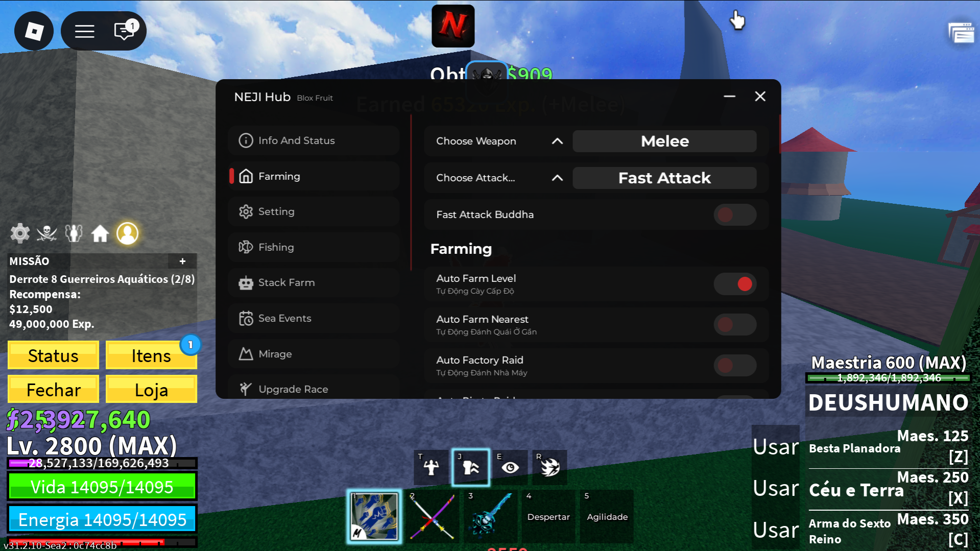The width and height of the screenshot is (980, 551).
Task: Open the leaderboard panel icon at top right
Action: pos(961,33)
